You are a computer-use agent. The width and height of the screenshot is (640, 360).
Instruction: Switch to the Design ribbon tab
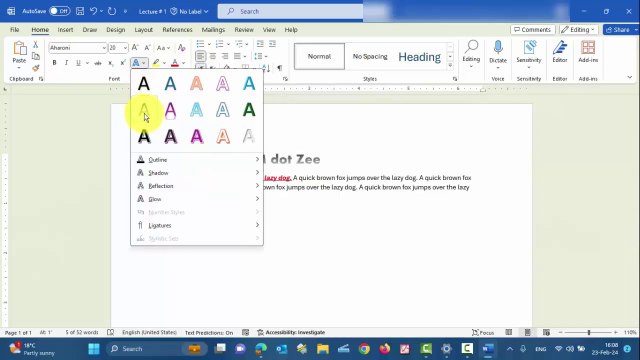click(116, 30)
